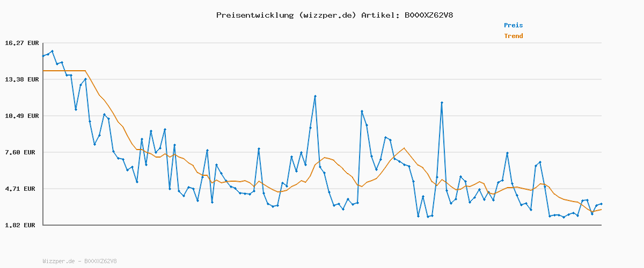Select the 4.71 EUR axis label

pos(21,189)
